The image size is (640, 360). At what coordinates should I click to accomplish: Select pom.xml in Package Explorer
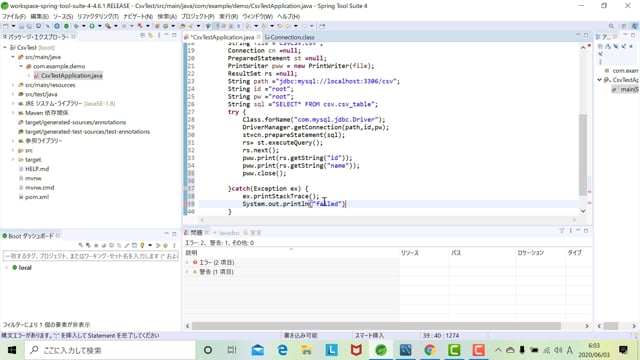(37, 197)
